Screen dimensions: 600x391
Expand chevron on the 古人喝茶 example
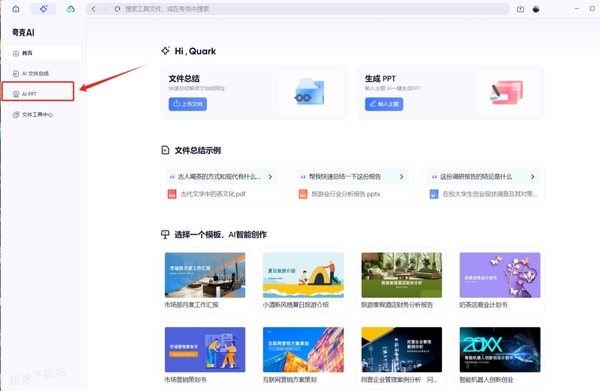(270, 176)
